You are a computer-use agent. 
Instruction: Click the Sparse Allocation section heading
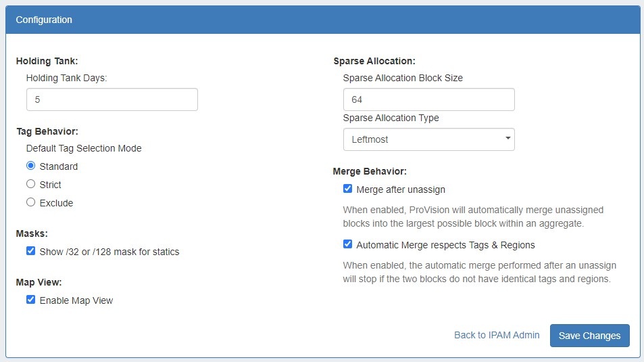coord(374,61)
